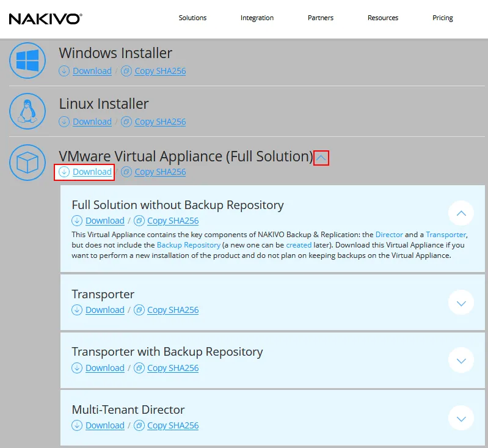Open the Integration menu
Screen dimensions: 488x448
[257, 18]
